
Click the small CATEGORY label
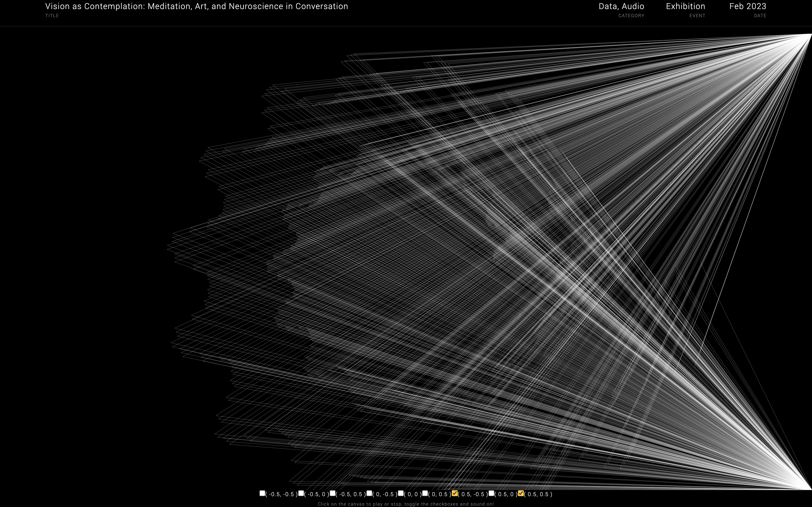pos(631,16)
